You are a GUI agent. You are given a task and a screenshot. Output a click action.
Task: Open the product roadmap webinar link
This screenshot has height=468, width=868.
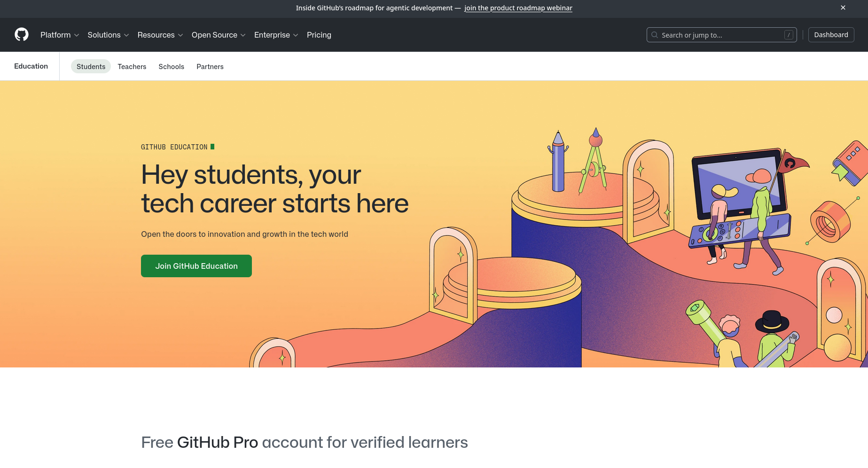click(x=518, y=8)
